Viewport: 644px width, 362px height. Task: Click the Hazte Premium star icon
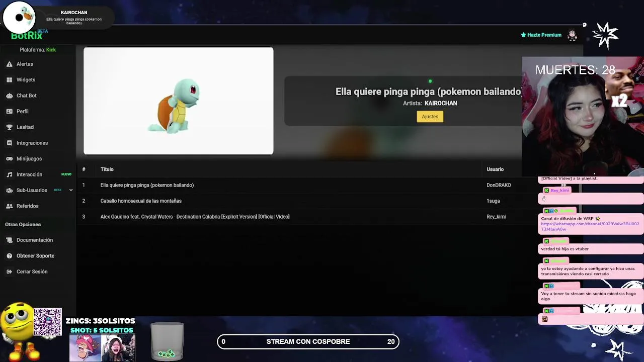[x=523, y=35]
